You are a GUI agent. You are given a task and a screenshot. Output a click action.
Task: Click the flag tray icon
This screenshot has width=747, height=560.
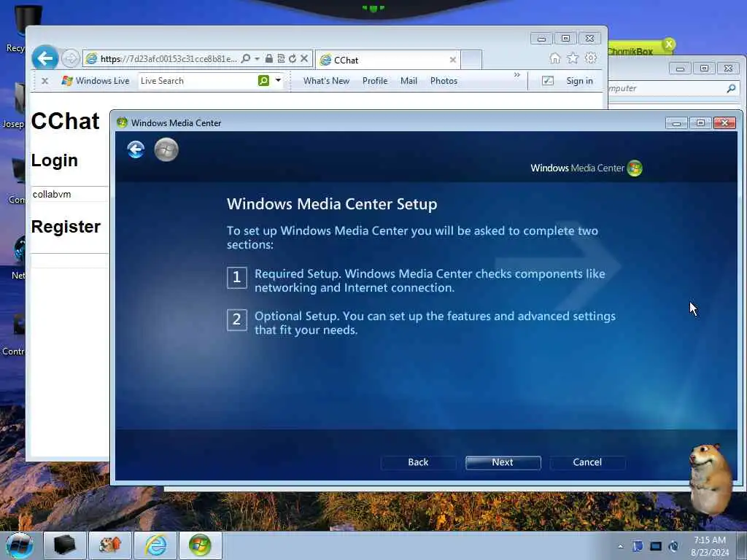[x=638, y=546]
